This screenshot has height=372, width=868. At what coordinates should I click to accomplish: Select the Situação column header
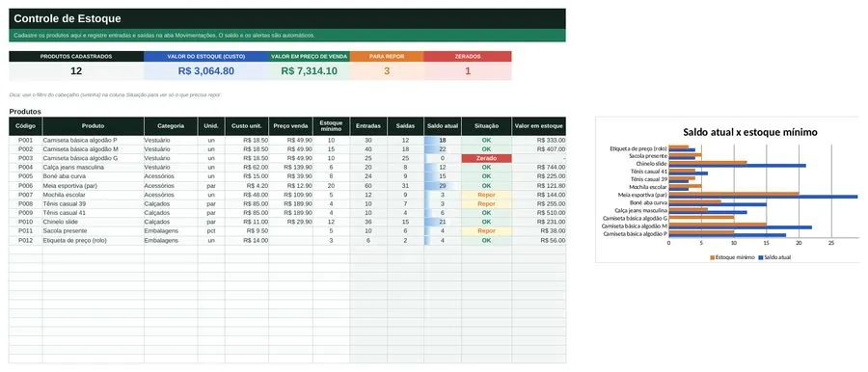(x=486, y=126)
